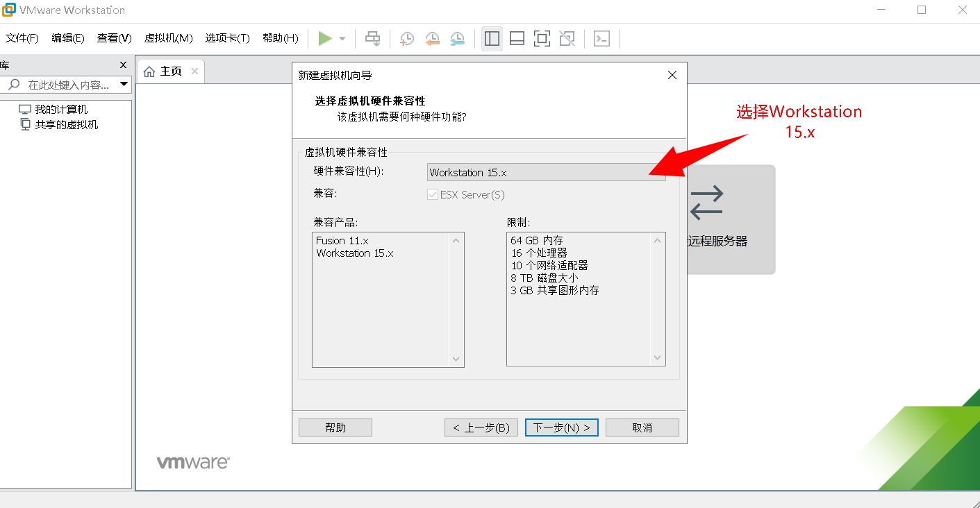This screenshot has height=508, width=980.
Task: Click the 帮助 button in the wizard
Action: [335, 427]
